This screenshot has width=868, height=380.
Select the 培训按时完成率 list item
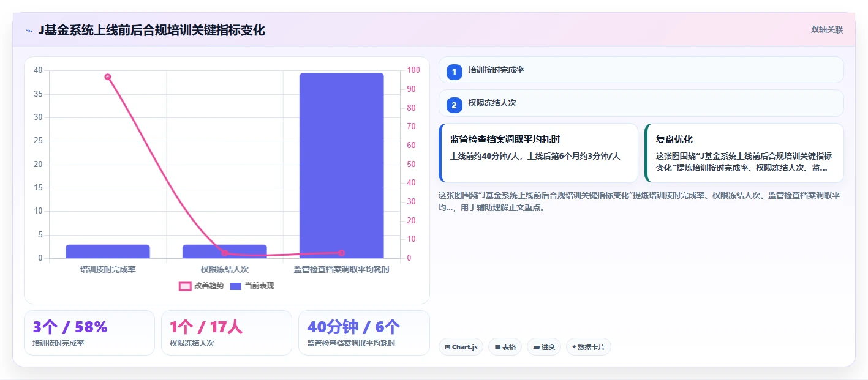coord(641,70)
